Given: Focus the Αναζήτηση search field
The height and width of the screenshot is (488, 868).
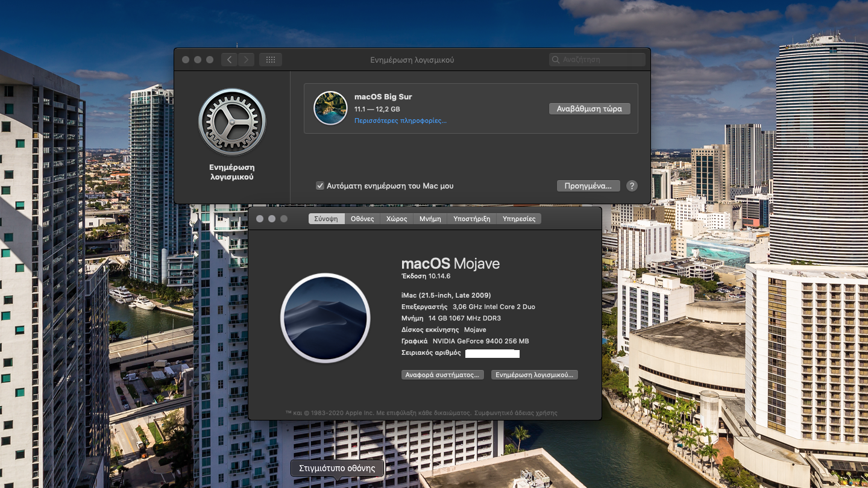Looking at the screenshot, I should tap(597, 60).
